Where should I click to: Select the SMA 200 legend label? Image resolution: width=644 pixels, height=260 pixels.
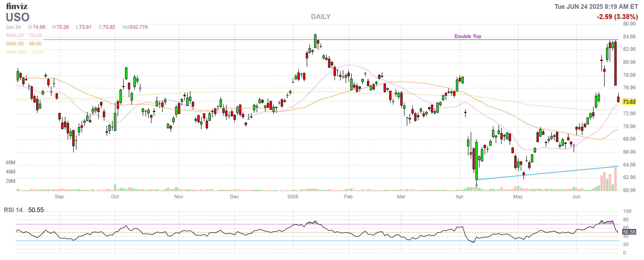tap(16, 52)
